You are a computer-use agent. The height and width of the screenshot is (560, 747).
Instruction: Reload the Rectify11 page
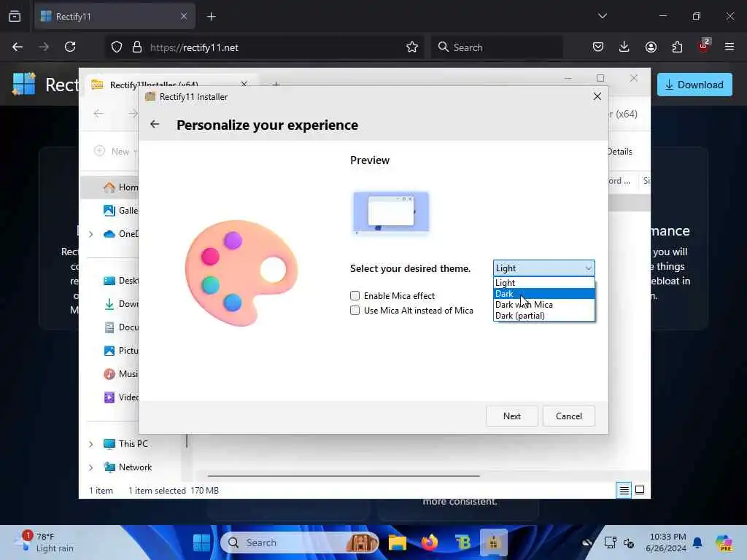(x=70, y=47)
